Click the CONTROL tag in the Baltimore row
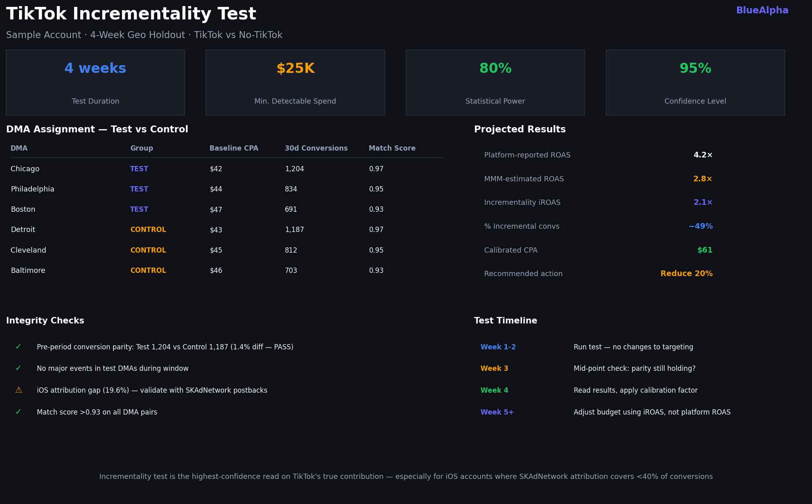Image resolution: width=812 pixels, height=504 pixels. click(148, 270)
